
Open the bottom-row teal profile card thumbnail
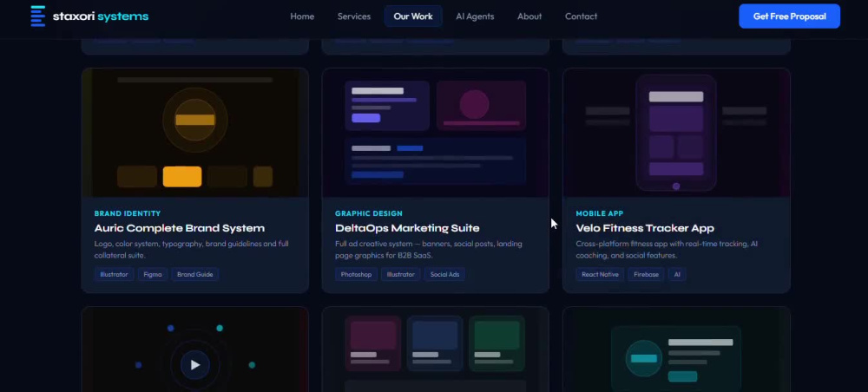point(676,350)
